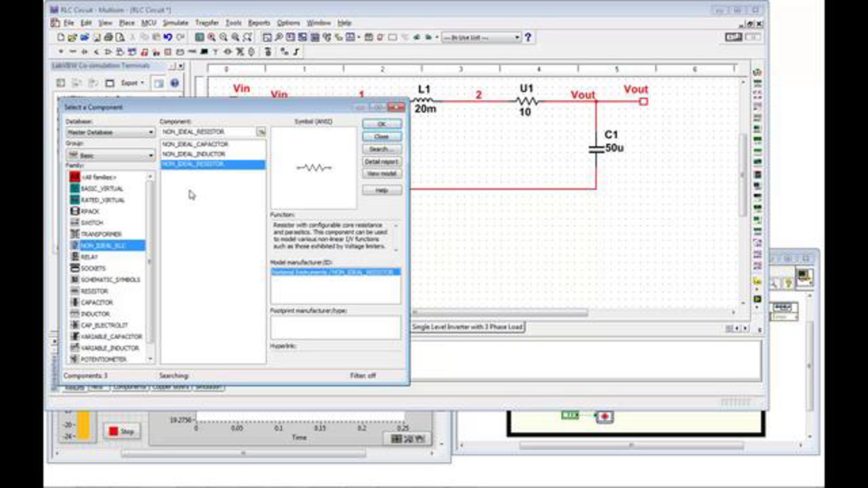Open the Tools menu

point(233,23)
